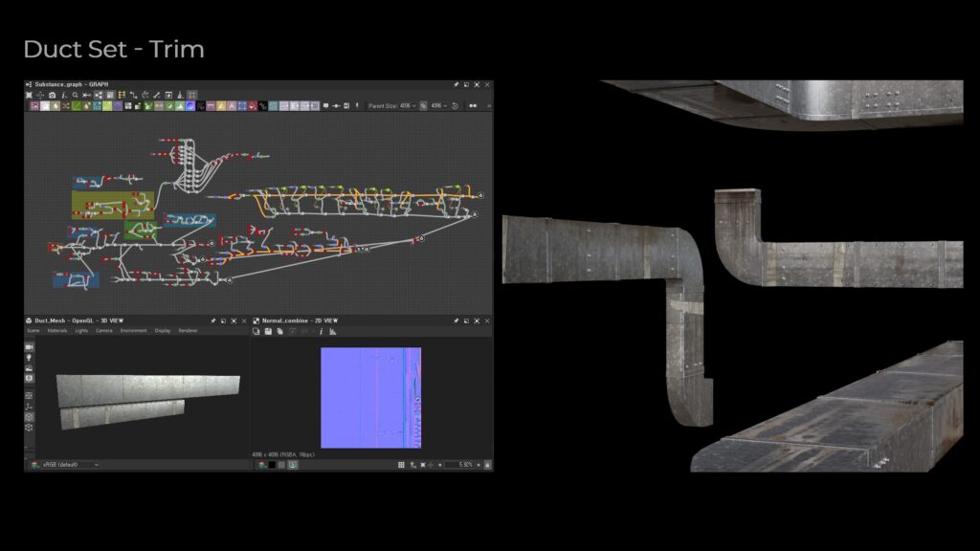Click the camera icon in 3D view sidebar
980x551 pixels.
[x=29, y=346]
